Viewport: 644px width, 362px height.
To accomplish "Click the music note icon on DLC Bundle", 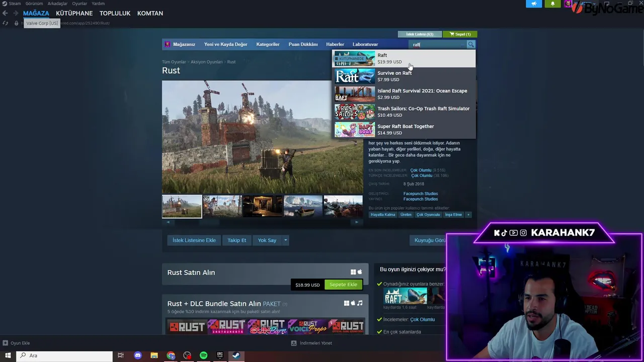I will pyautogui.click(x=360, y=303).
